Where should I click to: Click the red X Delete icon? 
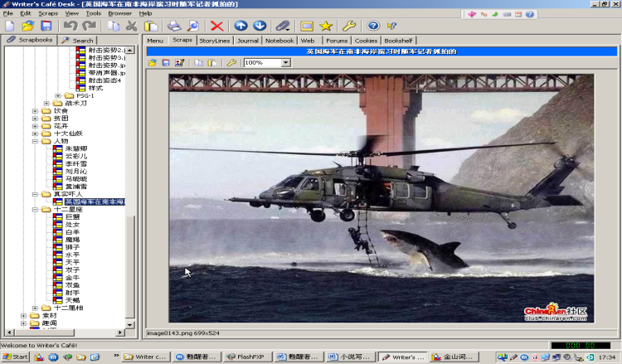216,27
